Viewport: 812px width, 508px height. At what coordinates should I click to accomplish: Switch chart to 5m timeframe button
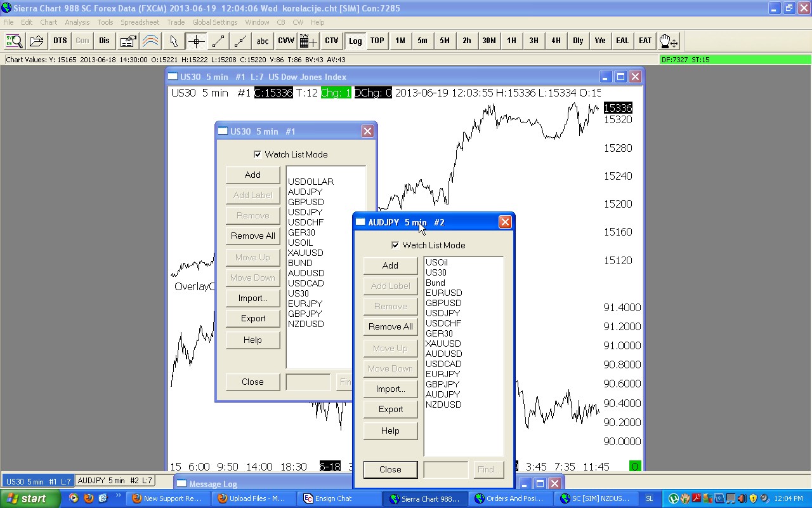click(422, 41)
